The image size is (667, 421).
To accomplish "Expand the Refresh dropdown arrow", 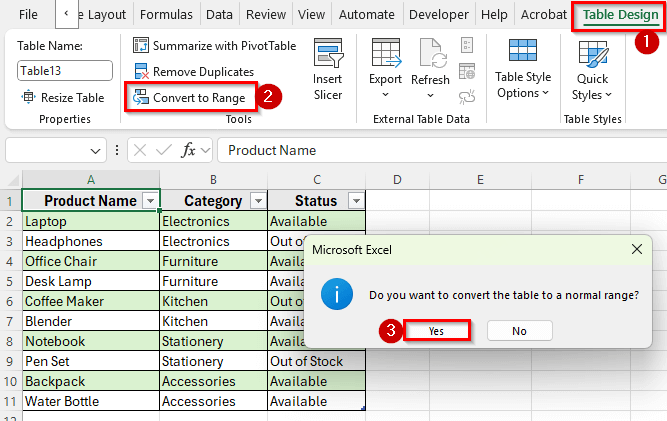I will point(430,95).
